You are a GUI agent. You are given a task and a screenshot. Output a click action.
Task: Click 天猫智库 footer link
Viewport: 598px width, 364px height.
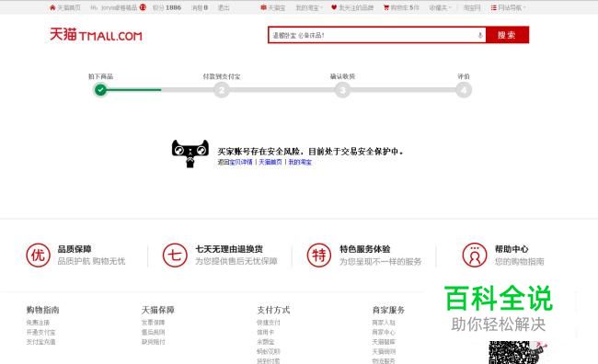click(x=384, y=342)
